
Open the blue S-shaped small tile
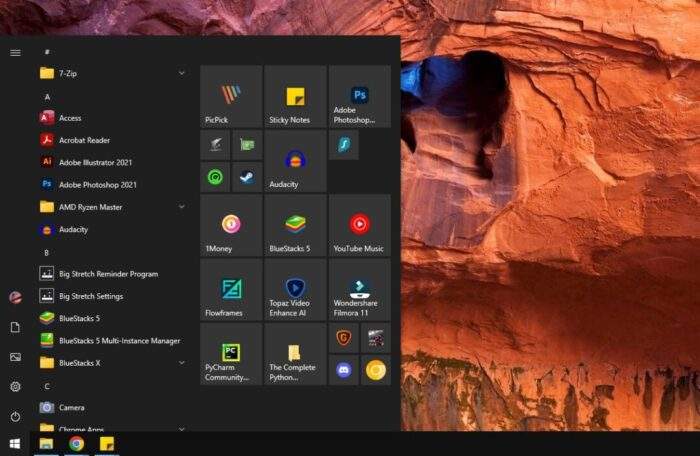[x=343, y=145]
